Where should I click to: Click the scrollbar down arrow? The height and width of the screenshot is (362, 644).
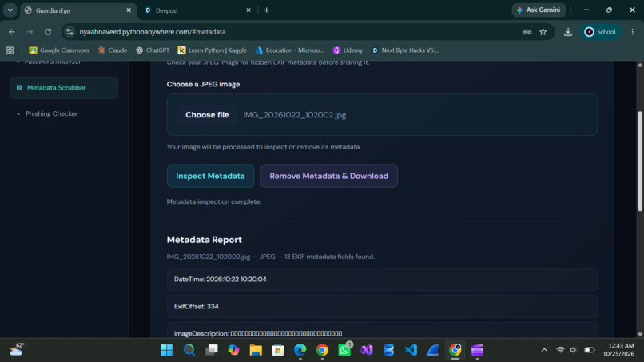pos(639,335)
